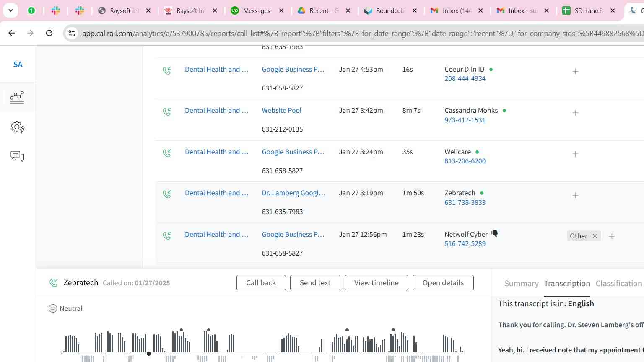This screenshot has height=362, width=644.
Task: Click transcript line starting 'Thank you for calling'
Action: [571, 325]
